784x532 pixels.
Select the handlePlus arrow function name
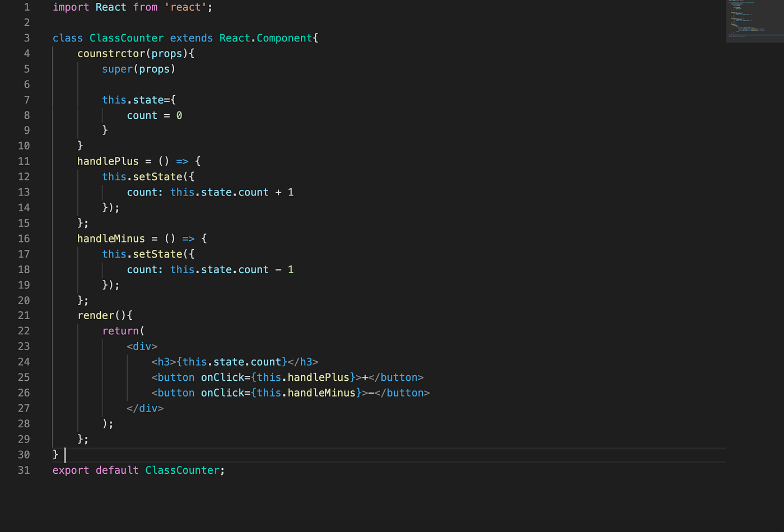point(108,161)
